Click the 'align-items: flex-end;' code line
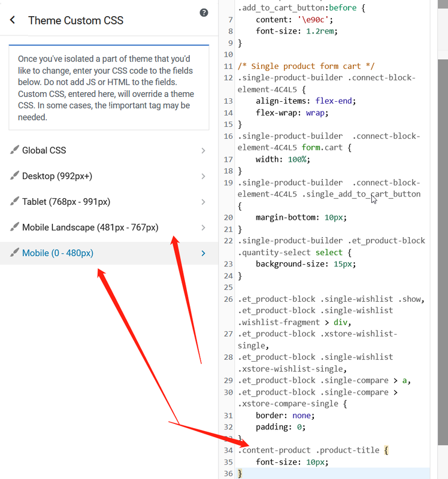Viewport: 448px width, 479px height. click(x=306, y=101)
